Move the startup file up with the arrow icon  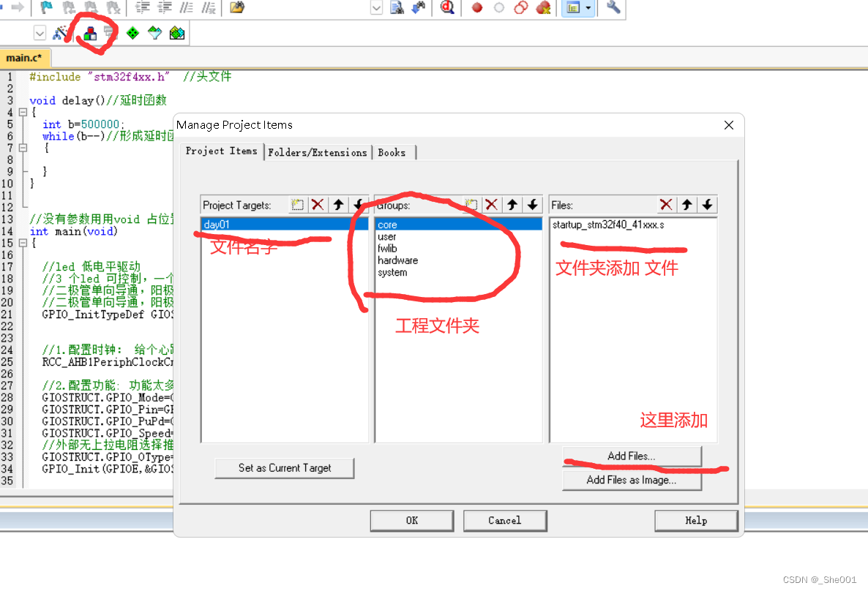point(686,205)
